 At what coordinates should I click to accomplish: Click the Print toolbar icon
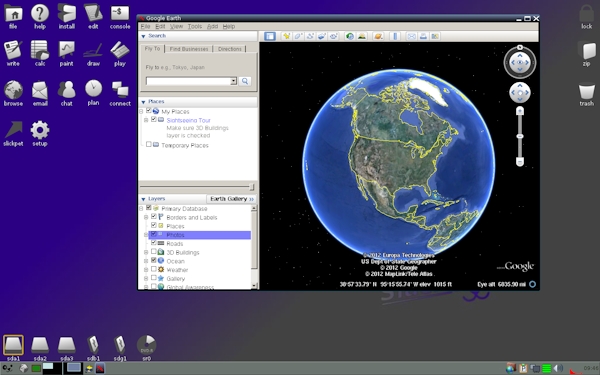[x=423, y=36]
